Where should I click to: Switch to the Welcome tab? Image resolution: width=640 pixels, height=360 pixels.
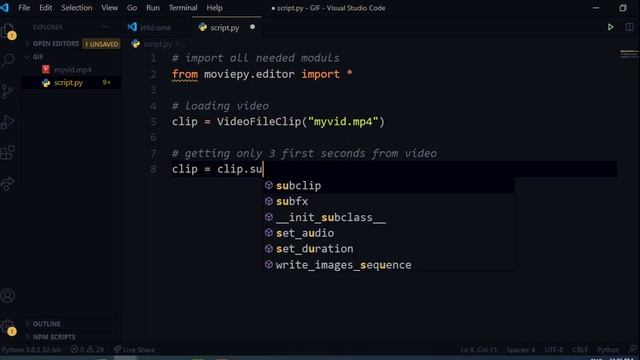tap(155, 27)
